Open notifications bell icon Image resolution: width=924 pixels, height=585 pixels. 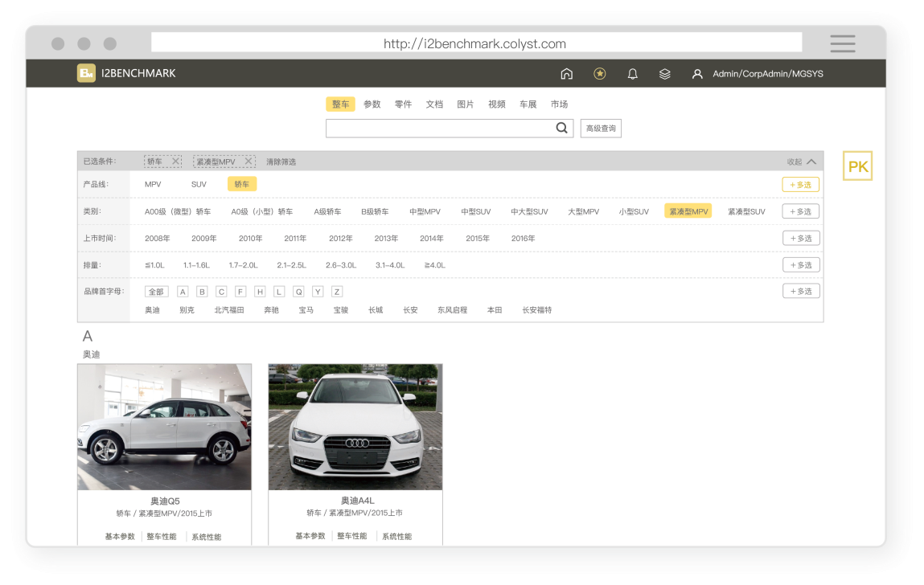(x=632, y=74)
